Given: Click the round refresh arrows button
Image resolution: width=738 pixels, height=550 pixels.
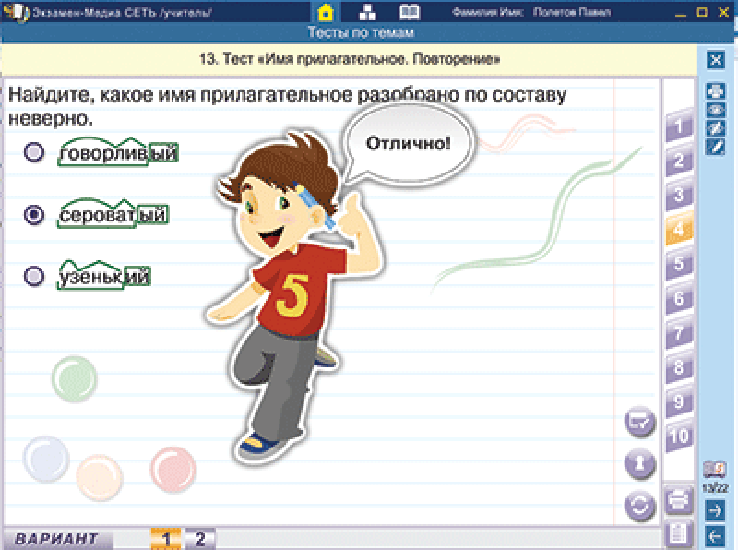Looking at the screenshot, I should (639, 505).
